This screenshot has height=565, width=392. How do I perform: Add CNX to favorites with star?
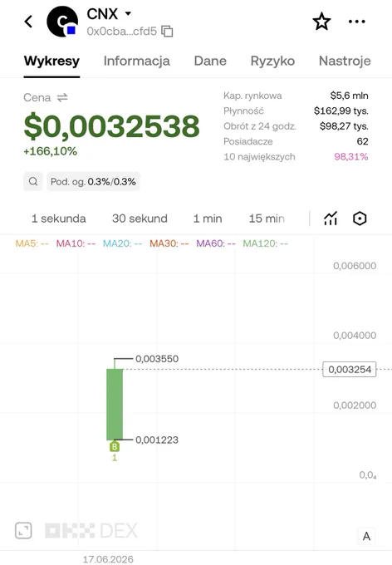point(321,22)
